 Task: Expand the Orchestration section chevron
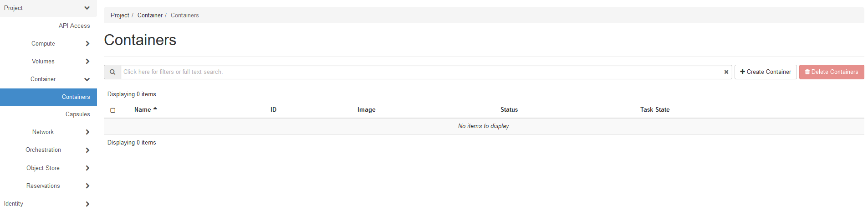87,150
